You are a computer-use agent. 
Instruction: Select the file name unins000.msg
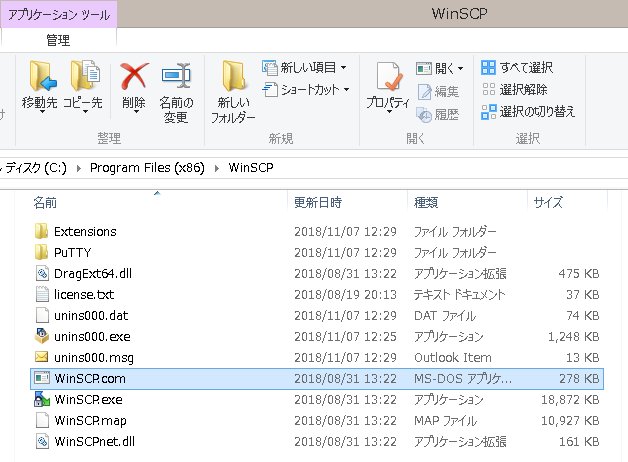(x=94, y=358)
